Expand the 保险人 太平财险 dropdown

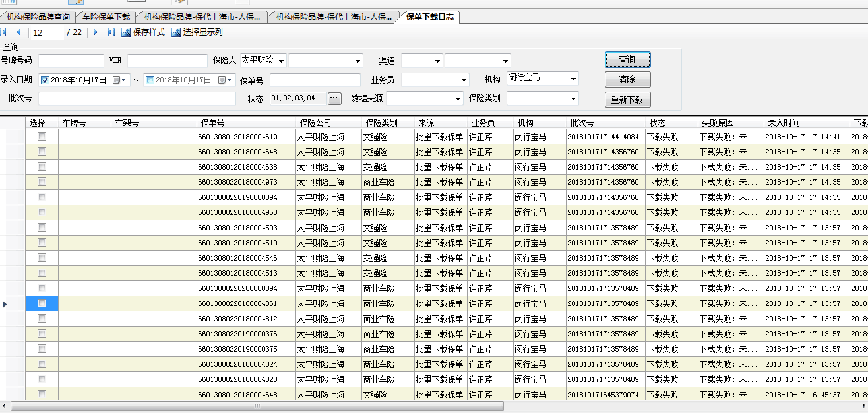point(281,61)
